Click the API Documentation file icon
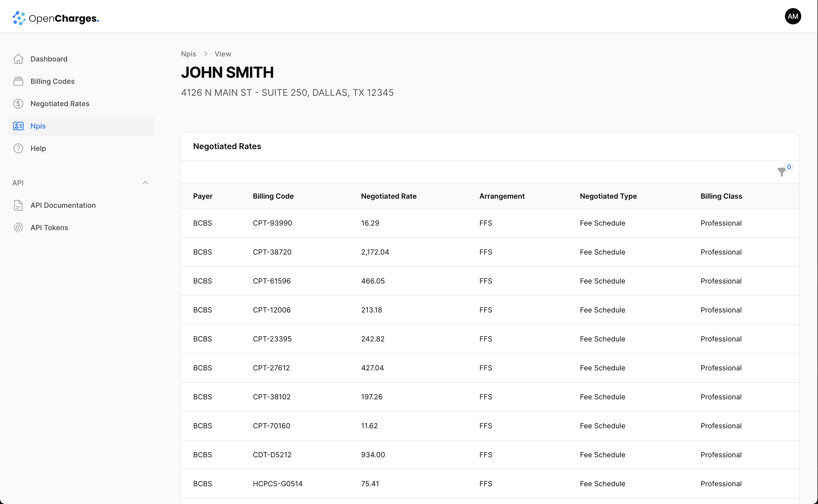Image resolution: width=818 pixels, height=504 pixels. (x=18, y=205)
